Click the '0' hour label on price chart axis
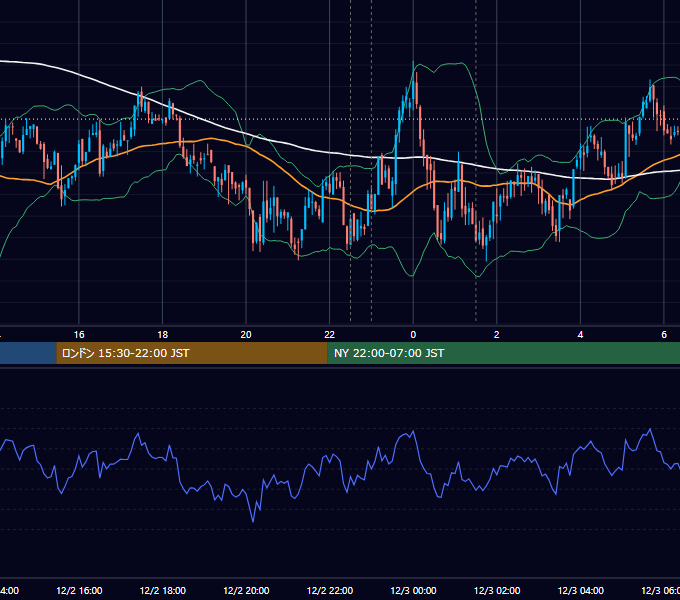The height and width of the screenshot is (600, 680). (413, 335)
